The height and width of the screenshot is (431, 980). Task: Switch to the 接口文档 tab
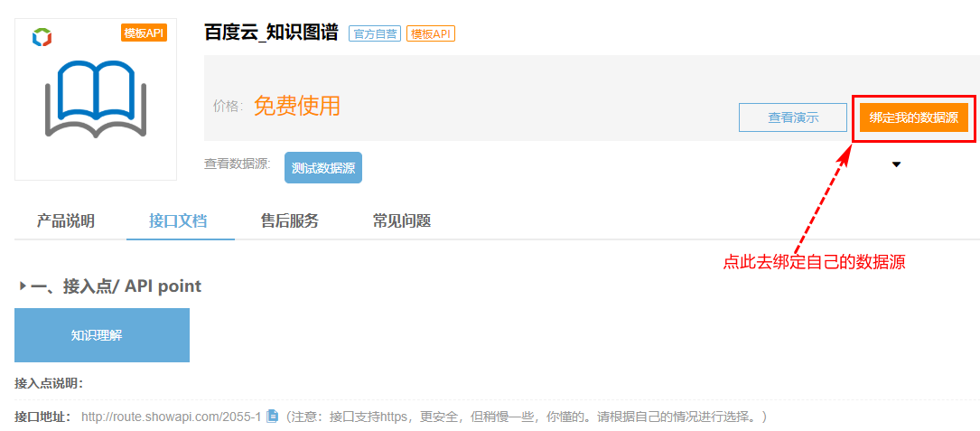(x=178, y=221)
